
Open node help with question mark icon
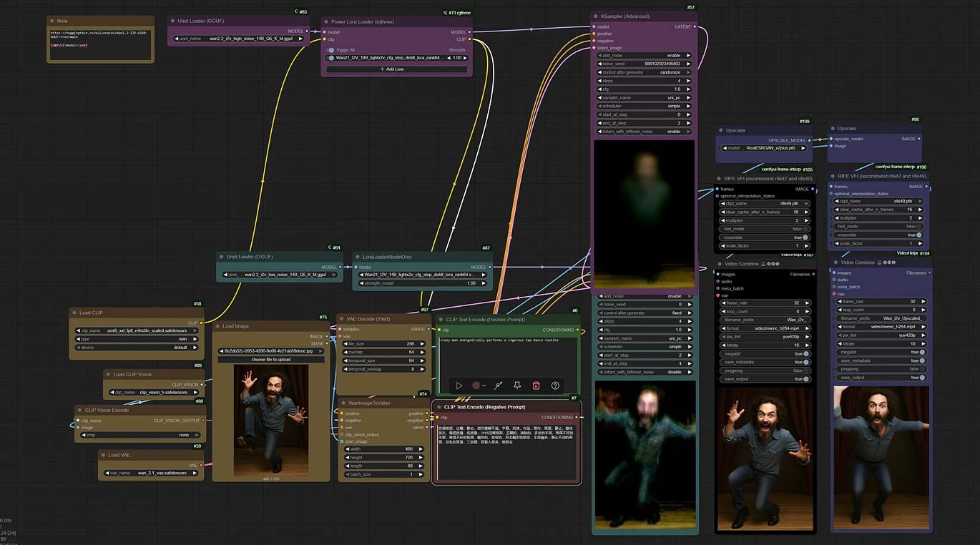555,386
